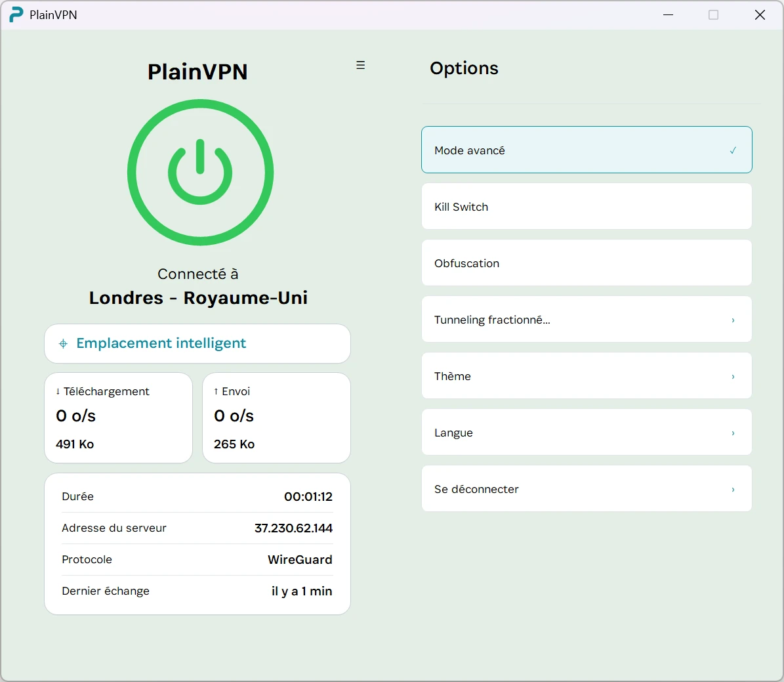This screenshot has height=682, width=784.
Task: Click the green power button to disconnect
Action: click(x=200, y=172)
